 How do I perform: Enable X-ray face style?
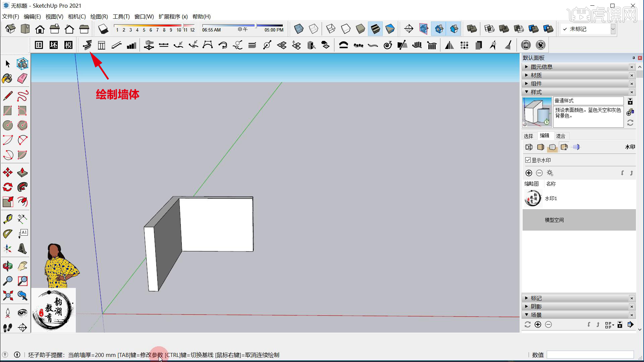click(x=299, y=29)
